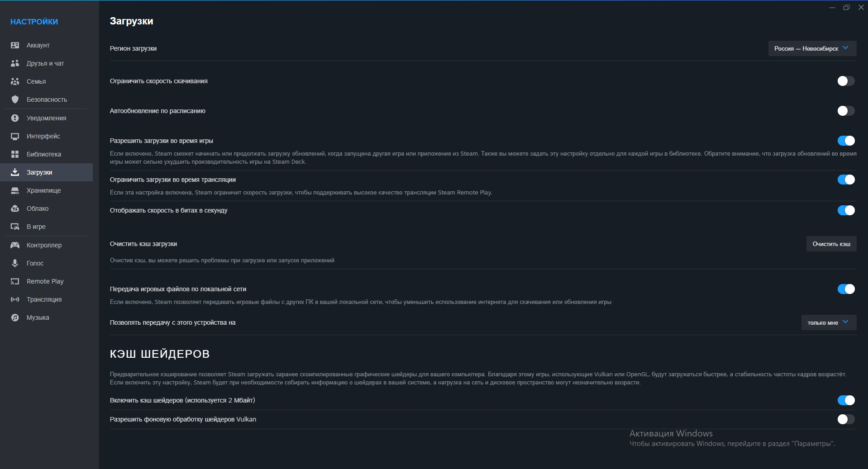868x469 pixels.
Task: Toggle Разрешить фоновую обработку шейдеров Vulkan
Action: pos(845,419)
